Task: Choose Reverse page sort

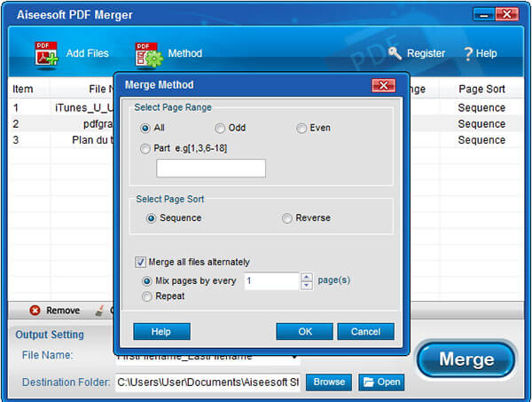Action: 286,218
